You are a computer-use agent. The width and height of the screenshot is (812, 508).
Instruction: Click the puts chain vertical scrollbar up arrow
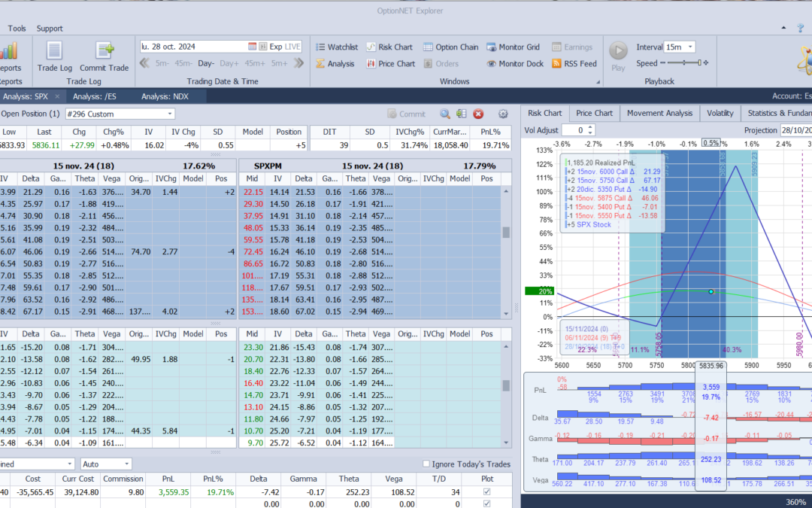pyautogui.click(x=506, y=347)
